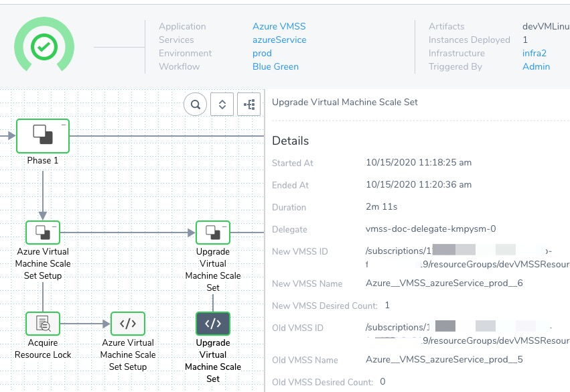Click the Ended At time 11:20:36 am
This screenshot has width=570, height=392.
click(445, 184)
